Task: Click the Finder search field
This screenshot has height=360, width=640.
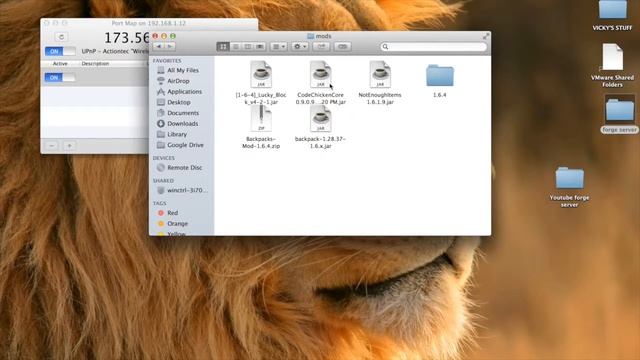Action: (x=433, y=47)
